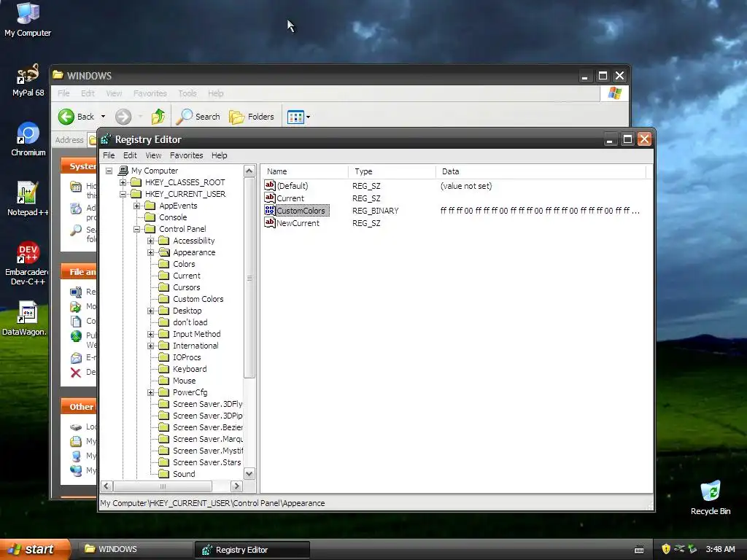Open the Edit menu in Registry Editor

130,155
